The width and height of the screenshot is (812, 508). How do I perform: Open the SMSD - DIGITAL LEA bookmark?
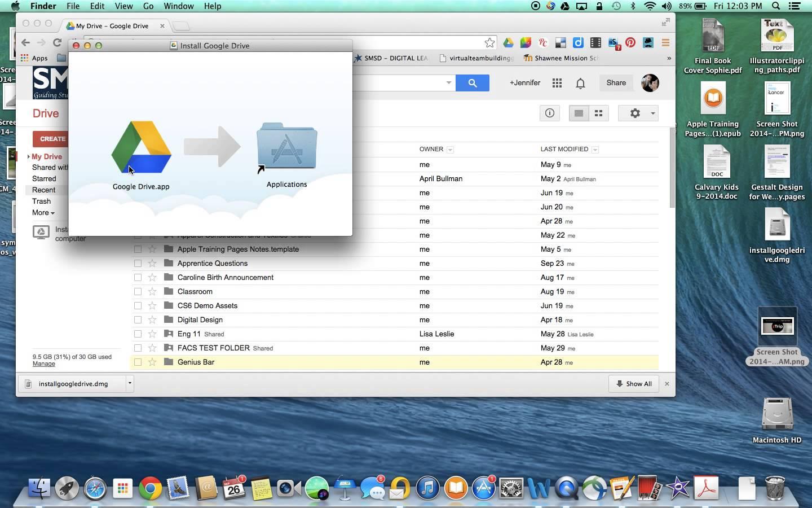(x=391, y=58)
